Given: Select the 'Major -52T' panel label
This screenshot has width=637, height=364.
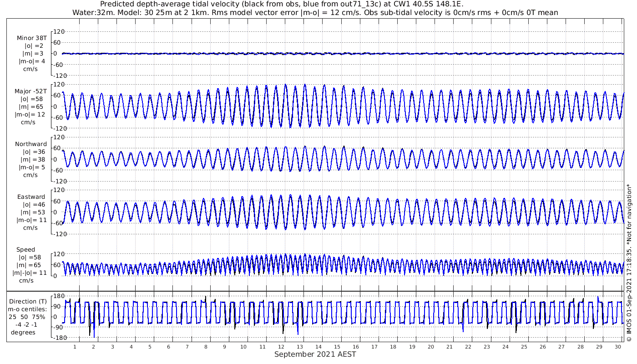Looking at the screenshot, I should click(x=30, y=91).
